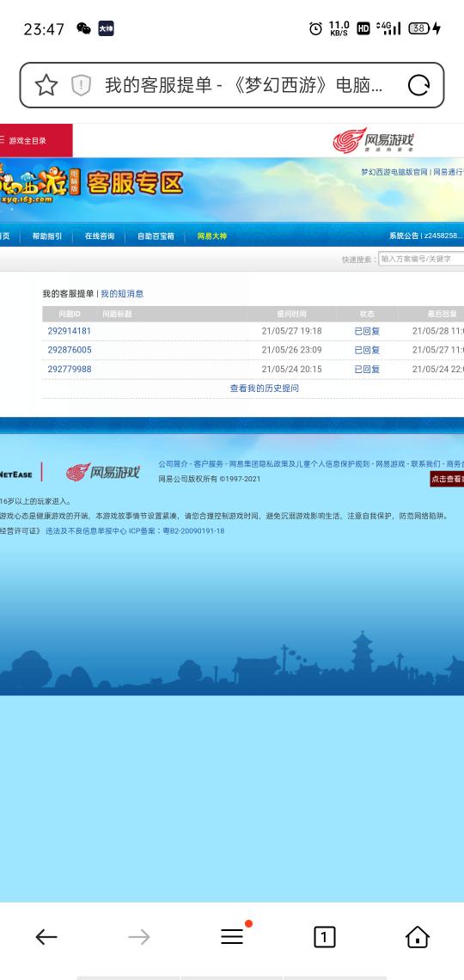464x980 pixels.
Task: Open the browser hamburger menu
Action: point(232,936)
